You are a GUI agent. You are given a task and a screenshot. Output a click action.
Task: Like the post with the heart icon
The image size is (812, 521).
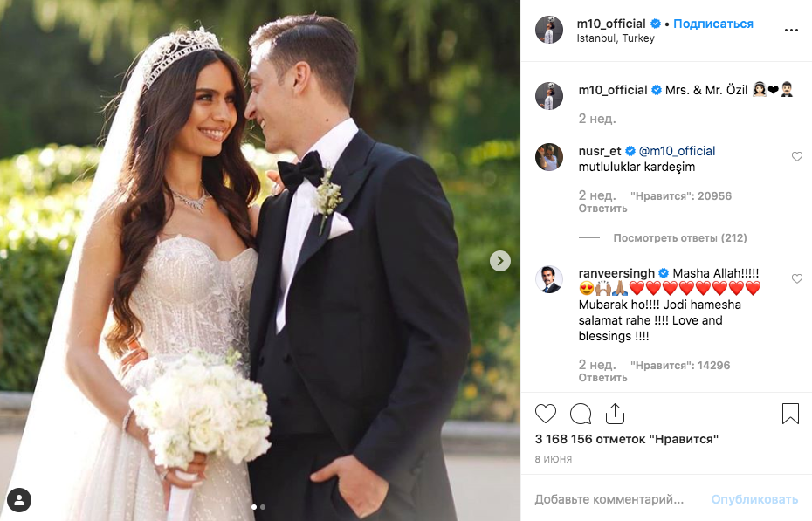(546, 414)
